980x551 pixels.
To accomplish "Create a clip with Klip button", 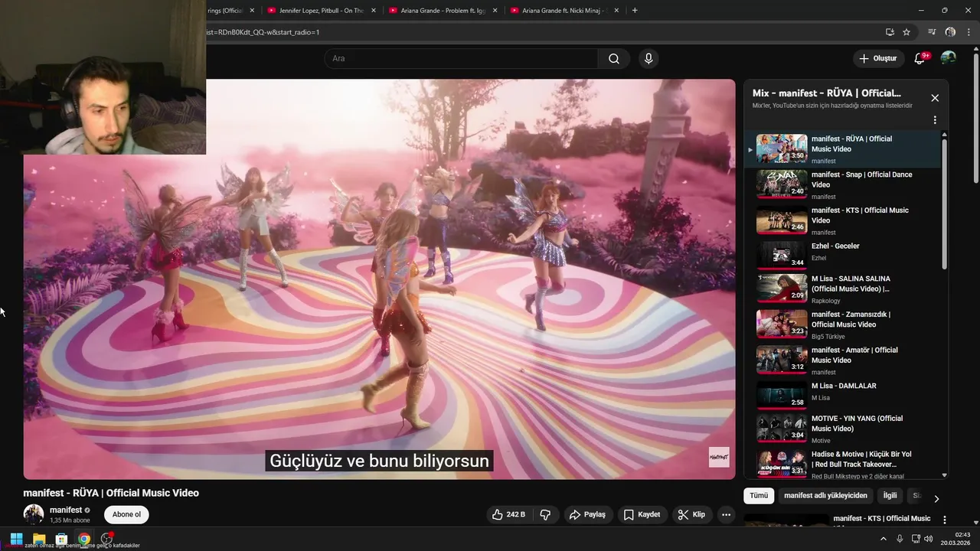I will [691, 514].
